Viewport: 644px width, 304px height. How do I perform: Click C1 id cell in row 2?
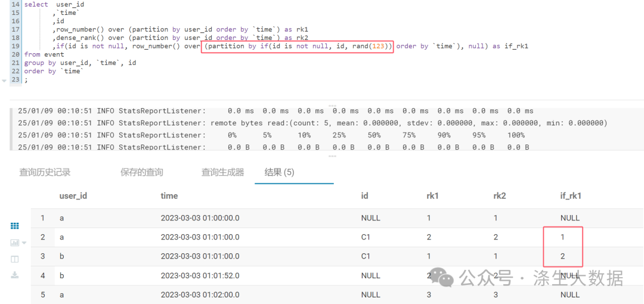pos(366,237)
